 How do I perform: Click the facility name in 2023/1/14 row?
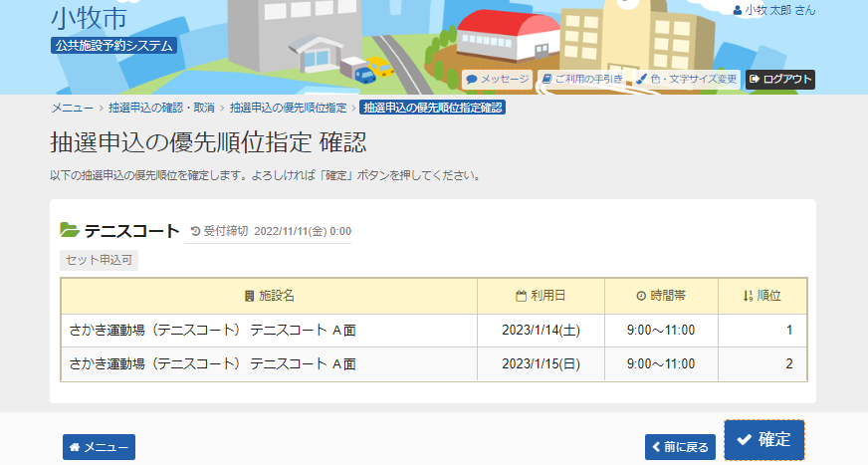click(213, 331)
